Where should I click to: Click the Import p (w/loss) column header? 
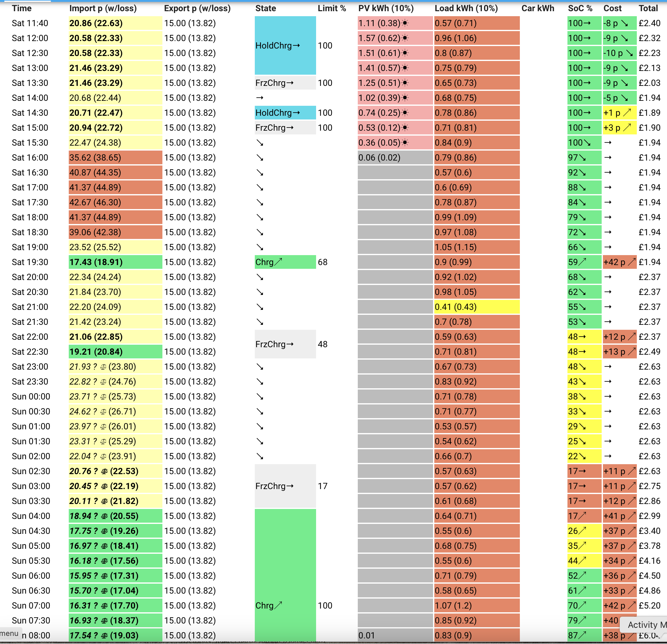click(103, 8)
